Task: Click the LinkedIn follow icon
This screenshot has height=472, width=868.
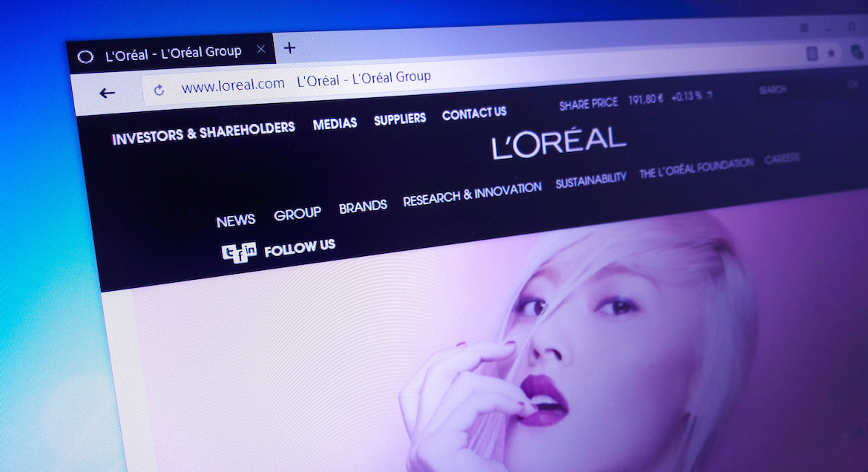Action: [x=251, y=250]
